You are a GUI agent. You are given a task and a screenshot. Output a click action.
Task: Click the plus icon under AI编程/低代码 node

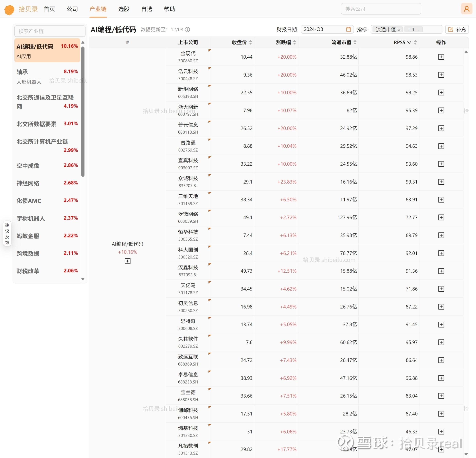tap(127, 261)
